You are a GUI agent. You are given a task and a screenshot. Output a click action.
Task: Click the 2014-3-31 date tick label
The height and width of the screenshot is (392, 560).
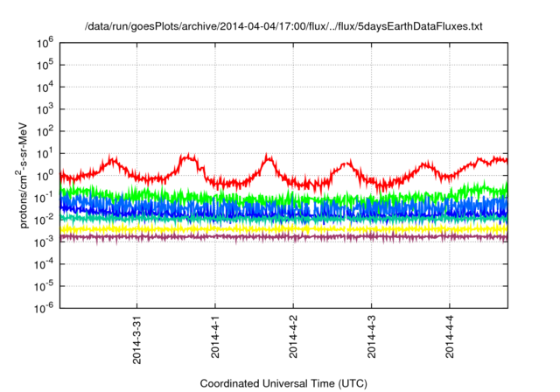tap(136, 339)
